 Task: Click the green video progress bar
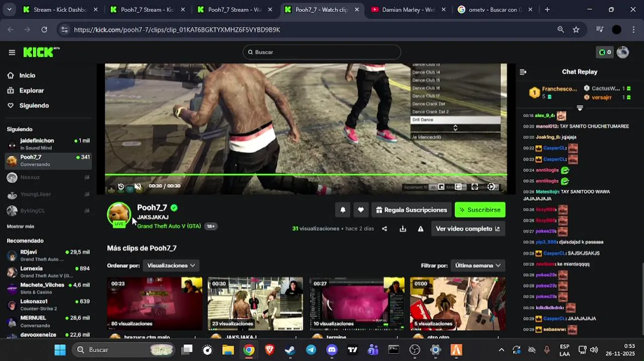(x=306, y=174)
